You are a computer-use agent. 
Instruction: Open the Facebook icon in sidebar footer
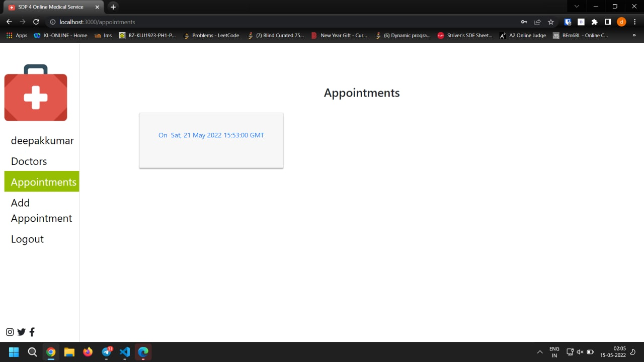tap(32, 332)
